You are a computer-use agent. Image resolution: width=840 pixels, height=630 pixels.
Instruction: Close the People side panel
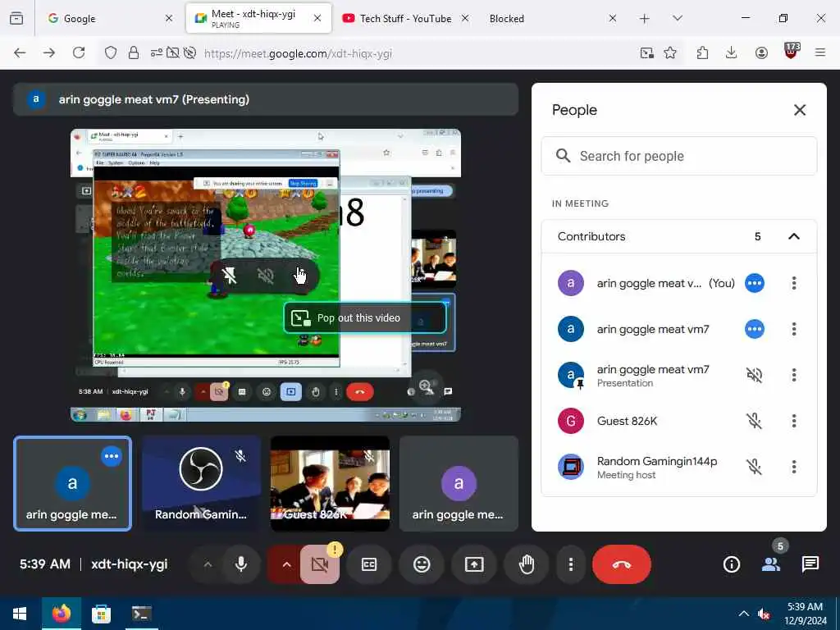[799, 110]
